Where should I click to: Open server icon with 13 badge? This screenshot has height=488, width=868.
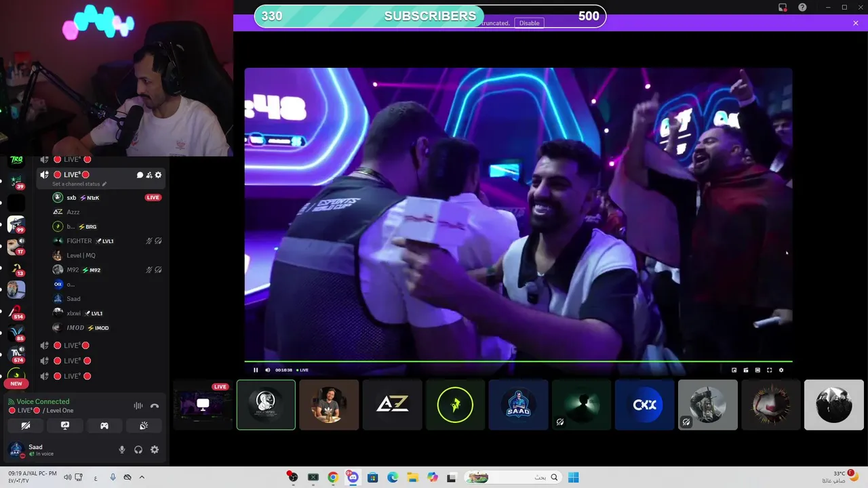(16, 268)
